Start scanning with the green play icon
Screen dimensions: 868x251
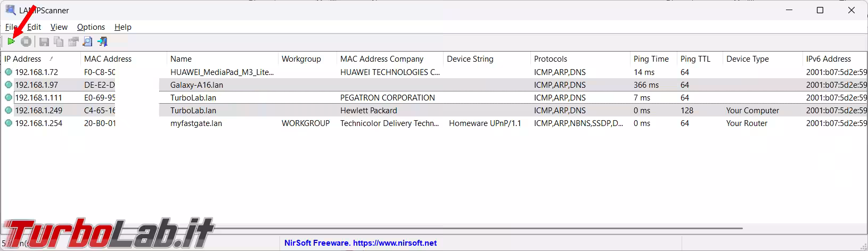(11, 41)
